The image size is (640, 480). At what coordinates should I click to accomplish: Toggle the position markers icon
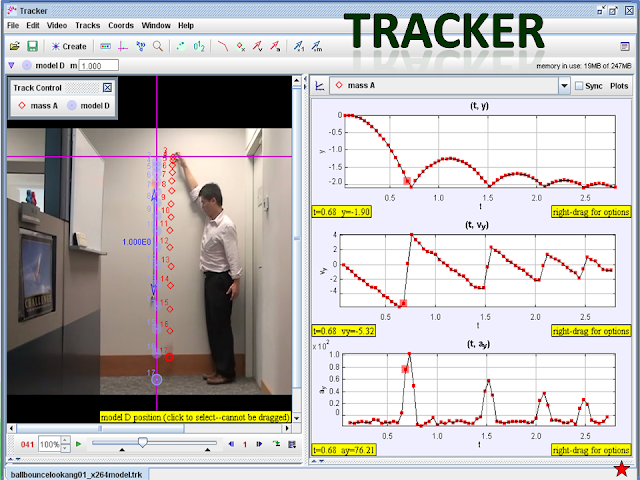tap(241, 47)
